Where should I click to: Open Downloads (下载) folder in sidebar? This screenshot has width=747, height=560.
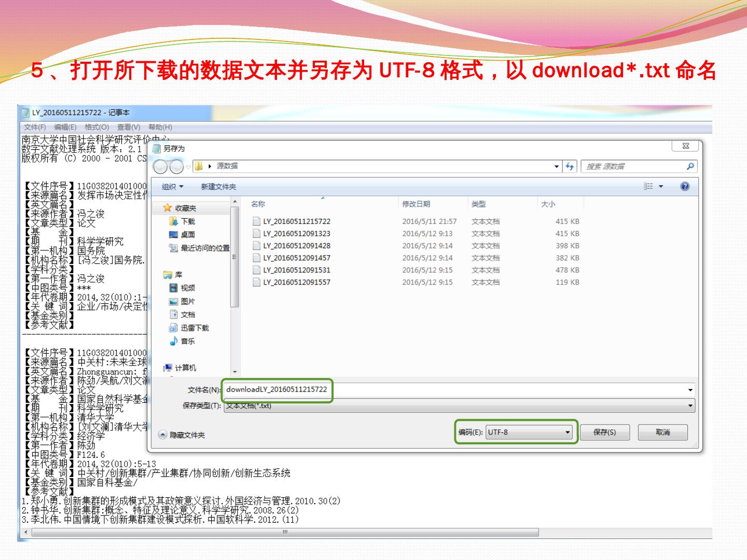tap(182, 221)
